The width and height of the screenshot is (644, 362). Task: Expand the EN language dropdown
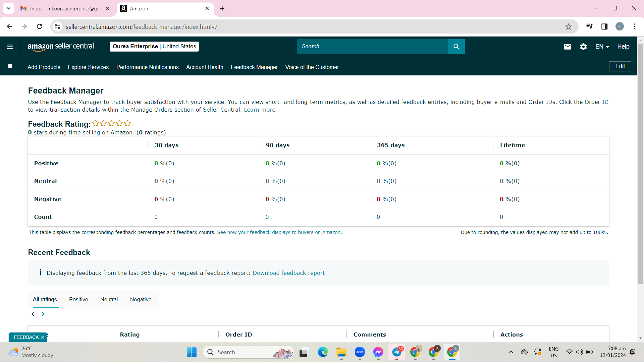[x=602, y=47]
